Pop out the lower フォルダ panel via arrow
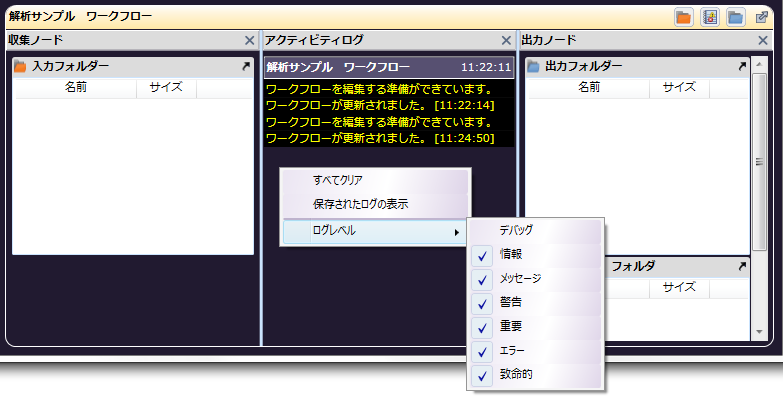Screen dimensions: 783x398 pos(742,266)
